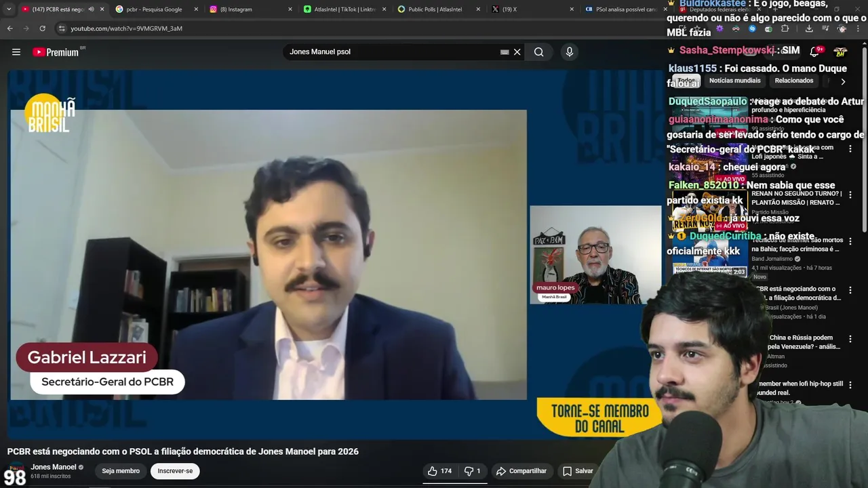The image size is (868, 488).
Task: Open the YouTube account avatar menu
Action: click(840, 52)
